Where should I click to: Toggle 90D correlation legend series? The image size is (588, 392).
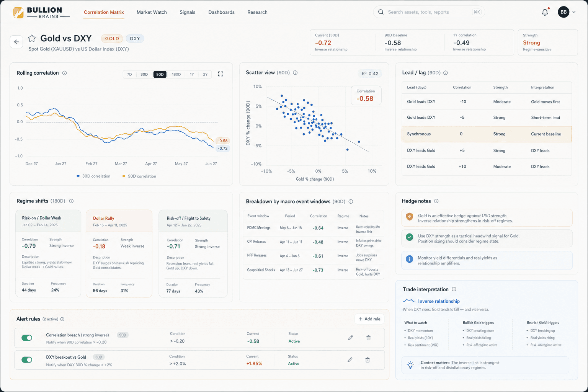pyautogui.click(x=139, y=176)
